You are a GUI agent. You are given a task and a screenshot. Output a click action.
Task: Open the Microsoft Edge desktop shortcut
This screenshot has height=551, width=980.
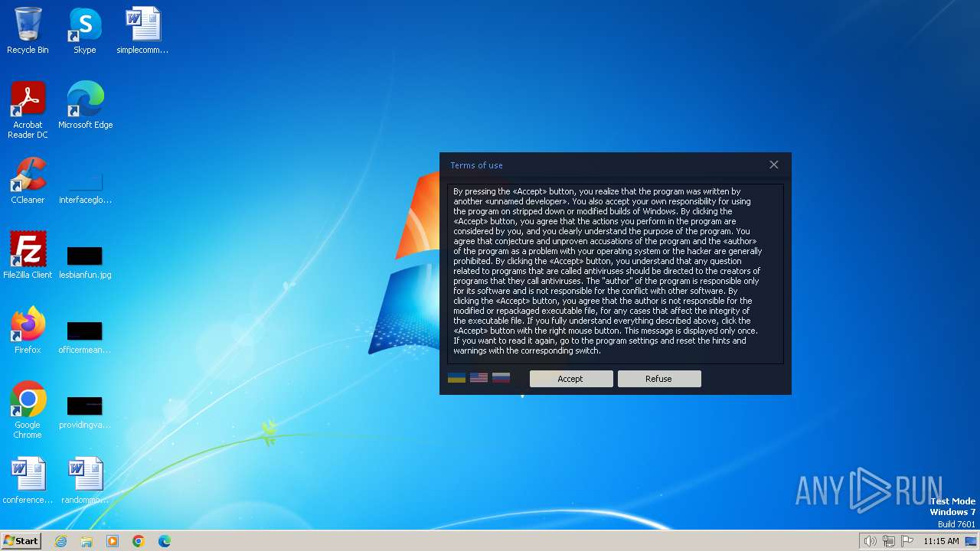pos(85,106)
